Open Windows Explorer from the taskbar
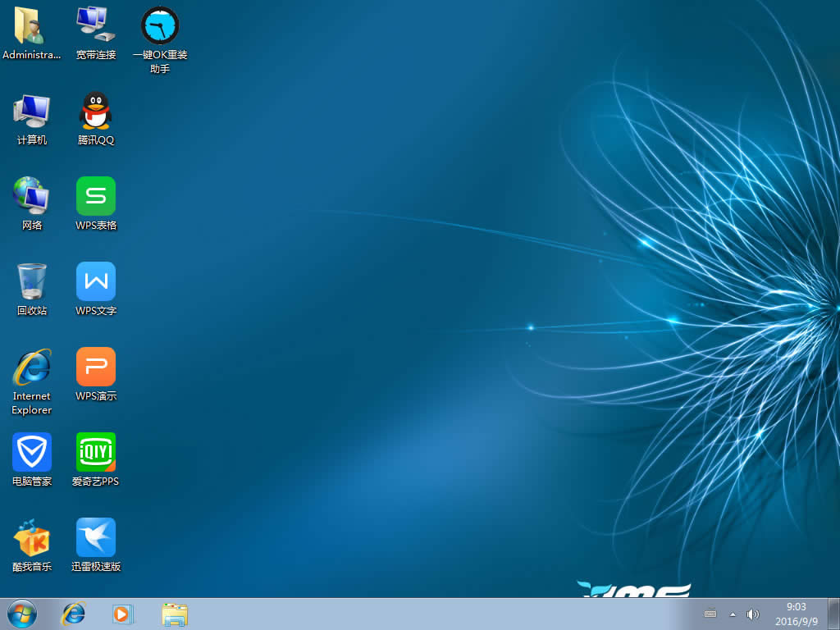840x630 pixels. click(174, 614)
